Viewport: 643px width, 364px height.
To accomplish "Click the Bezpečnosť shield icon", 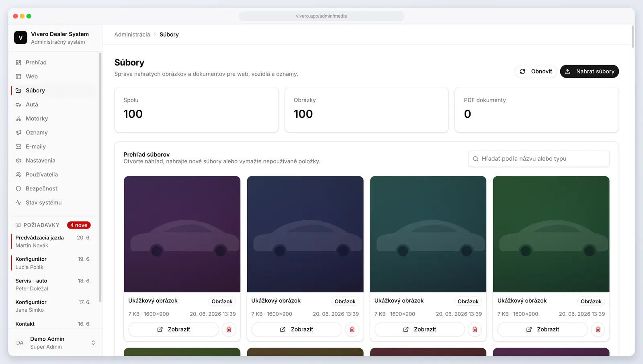I will 18,189.
